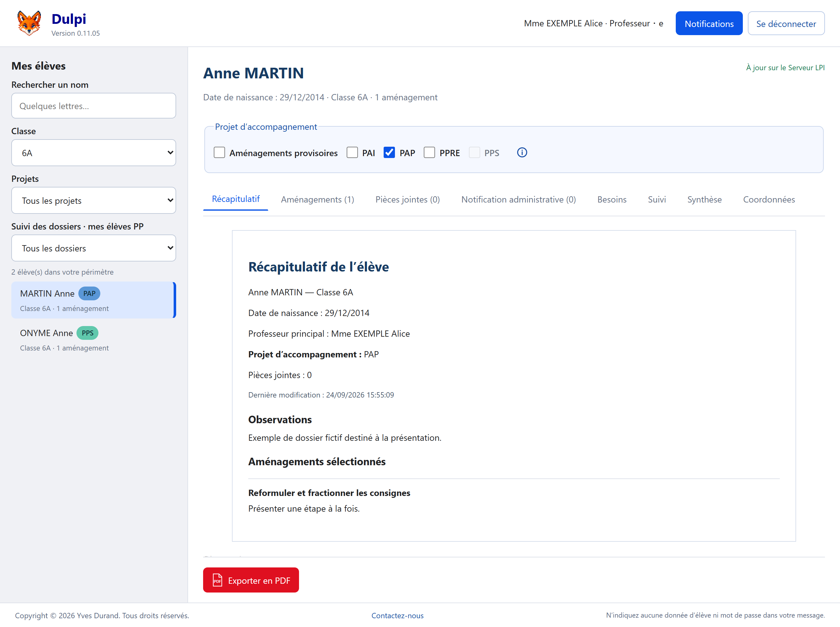Click 2 élève(s) dans votre périmètre

click(x=62, y=272)
